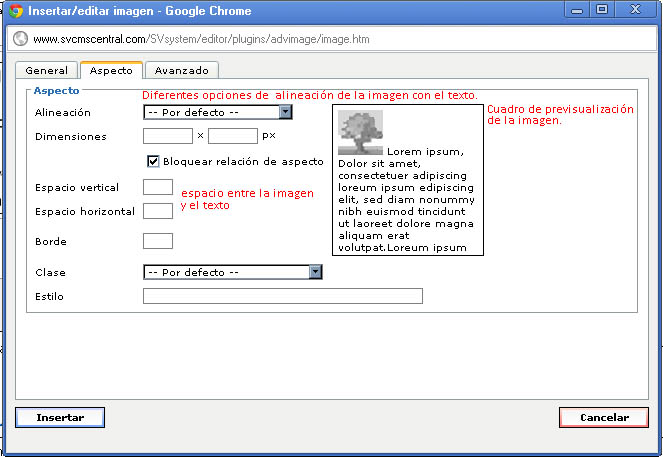Open the Avanzado tab
Viewport: 663px width, 457px height.
tap(181, 71)
